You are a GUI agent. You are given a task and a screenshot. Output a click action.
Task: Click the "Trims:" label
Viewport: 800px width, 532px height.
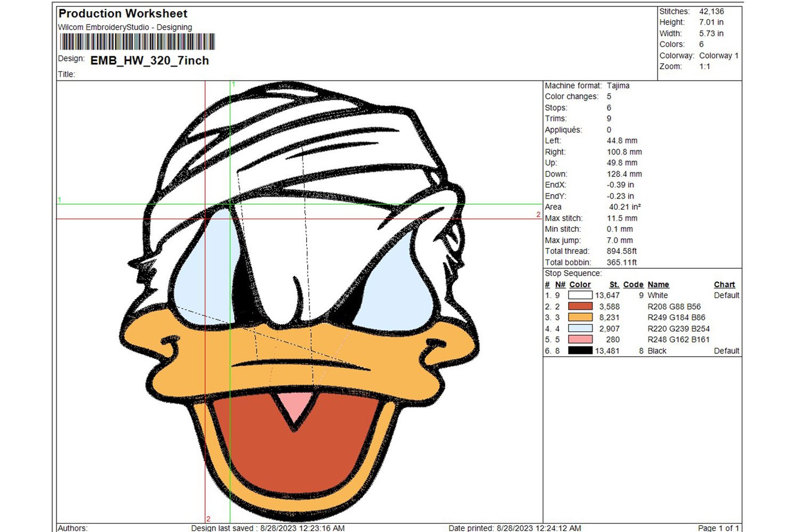pos(556,118)
